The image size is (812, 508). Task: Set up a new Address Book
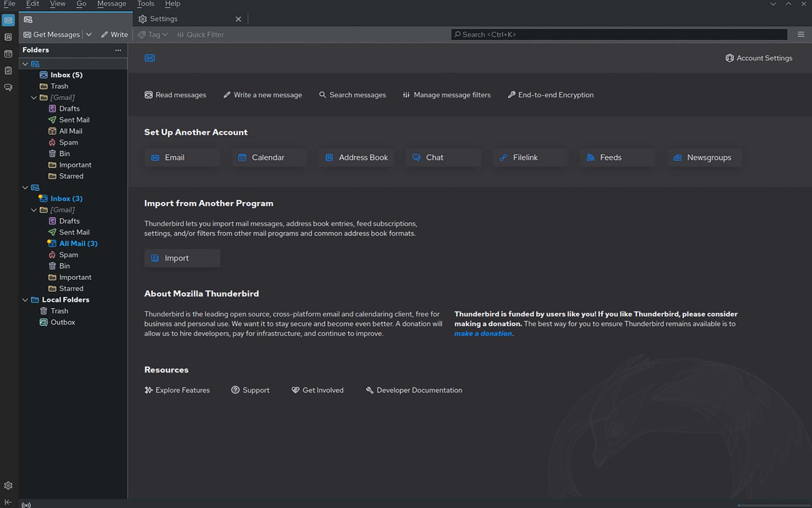tap(357, 157)
